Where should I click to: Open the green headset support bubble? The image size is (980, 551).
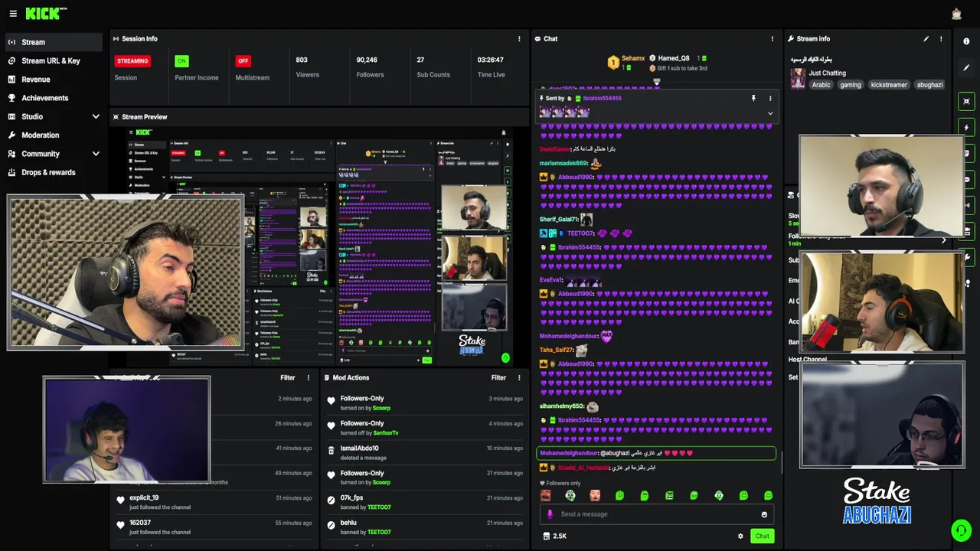[x=960, y=530]
